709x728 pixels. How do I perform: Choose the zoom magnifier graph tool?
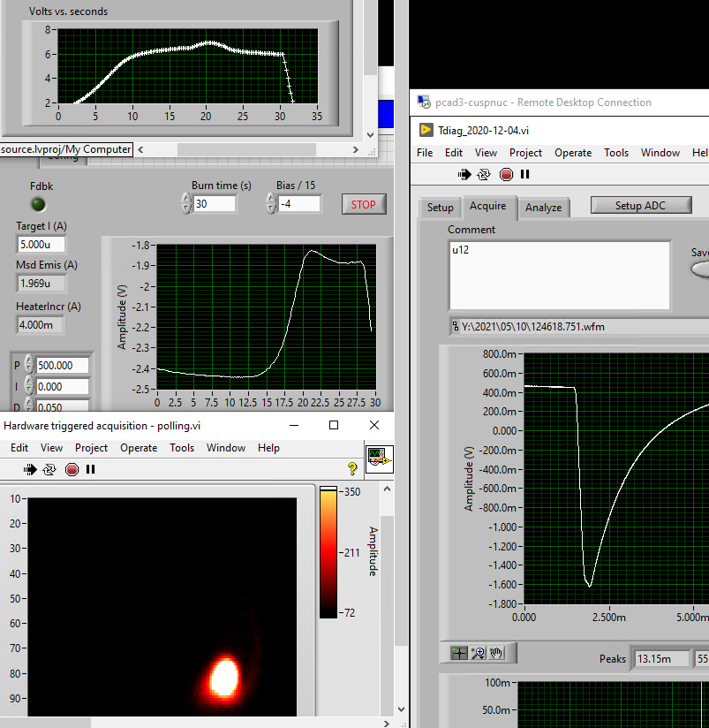[x=479, y=653]
